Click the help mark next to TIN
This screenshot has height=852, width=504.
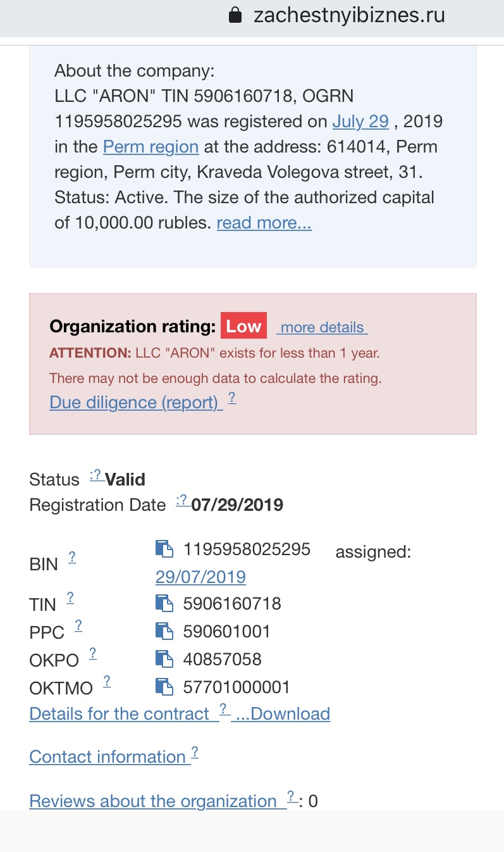[x=70, y=598]
